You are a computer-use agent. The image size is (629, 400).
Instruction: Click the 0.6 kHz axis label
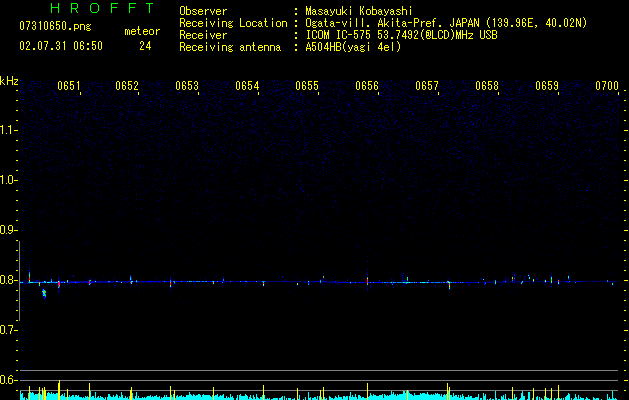[x=9, y=380]
